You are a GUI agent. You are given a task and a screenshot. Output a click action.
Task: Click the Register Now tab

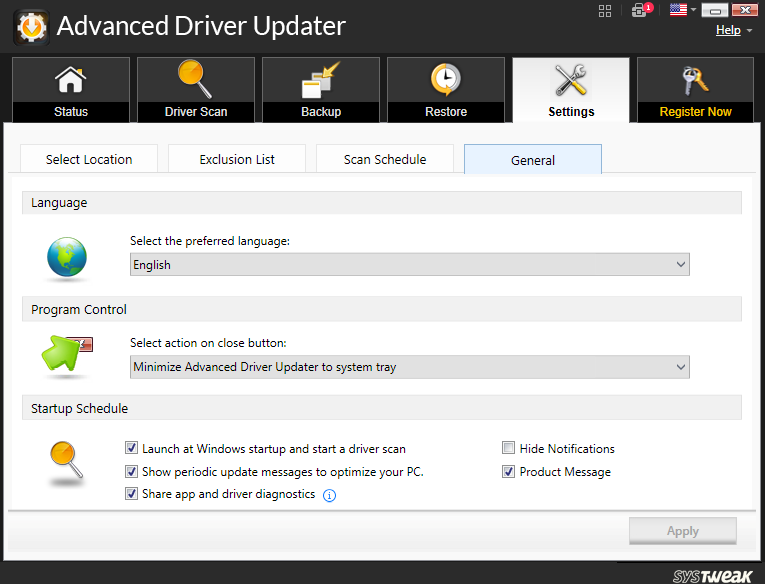pyautogui.click(x=695, y=90)
